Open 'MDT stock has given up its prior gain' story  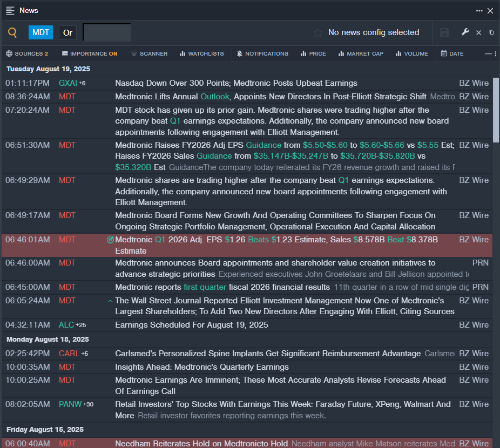tap(282, 121)
